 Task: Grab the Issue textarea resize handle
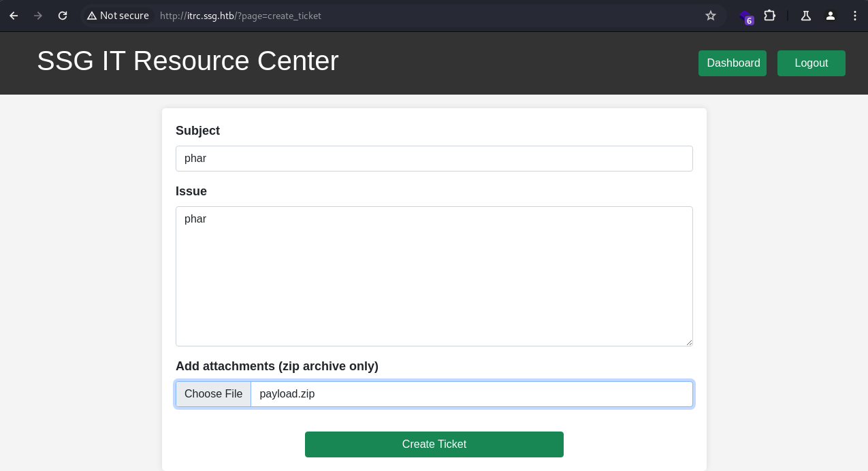click(x=689, y=342)
